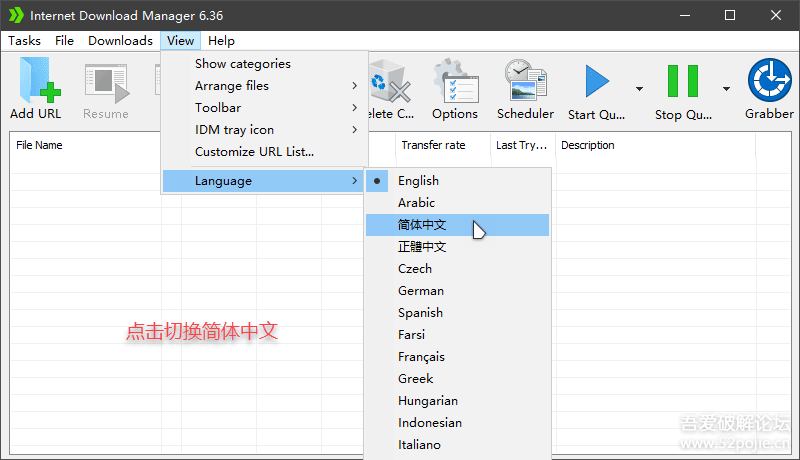Viewport: 800px width, 460px height.
Task: Click the Start Queue play icon
Action: pos(597,81)
